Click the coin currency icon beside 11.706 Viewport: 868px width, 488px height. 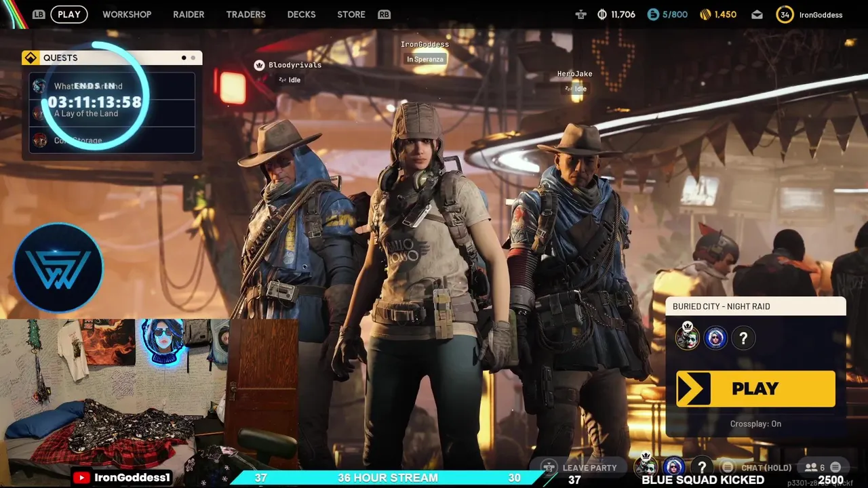point(602,14)
